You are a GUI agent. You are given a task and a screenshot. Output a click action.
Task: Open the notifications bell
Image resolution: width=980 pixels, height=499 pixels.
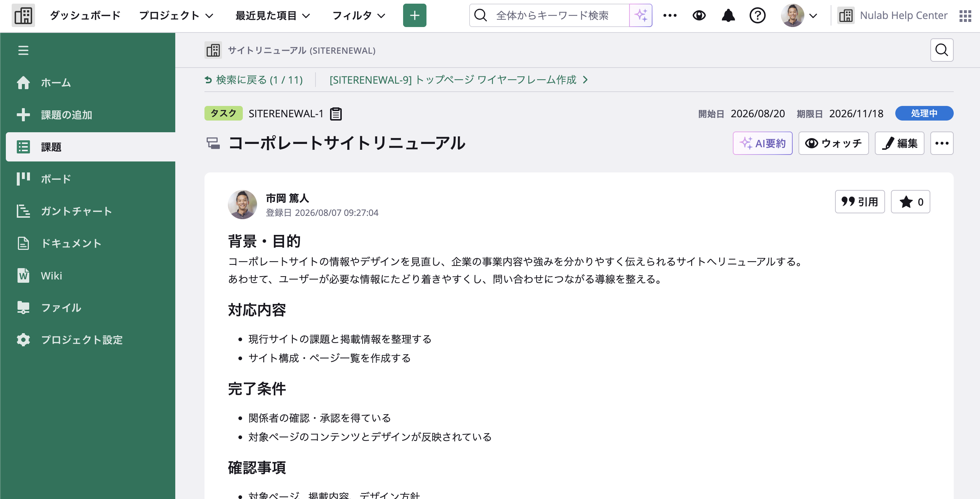tap(728, 16)
